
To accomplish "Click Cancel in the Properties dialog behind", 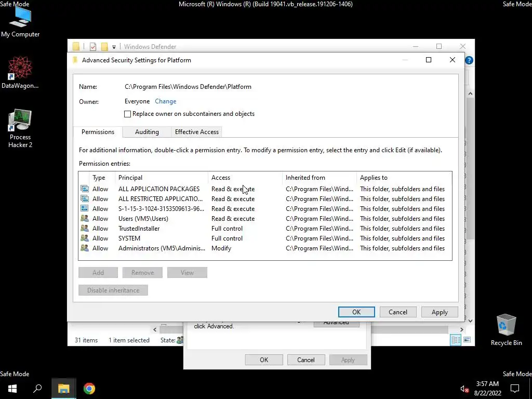I will 306,360.
